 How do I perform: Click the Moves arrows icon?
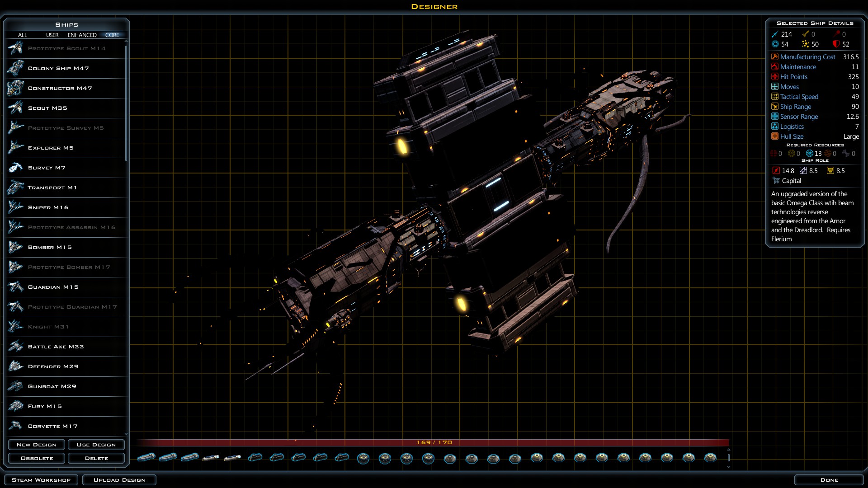pyautogui.click(x=775, y=87)
